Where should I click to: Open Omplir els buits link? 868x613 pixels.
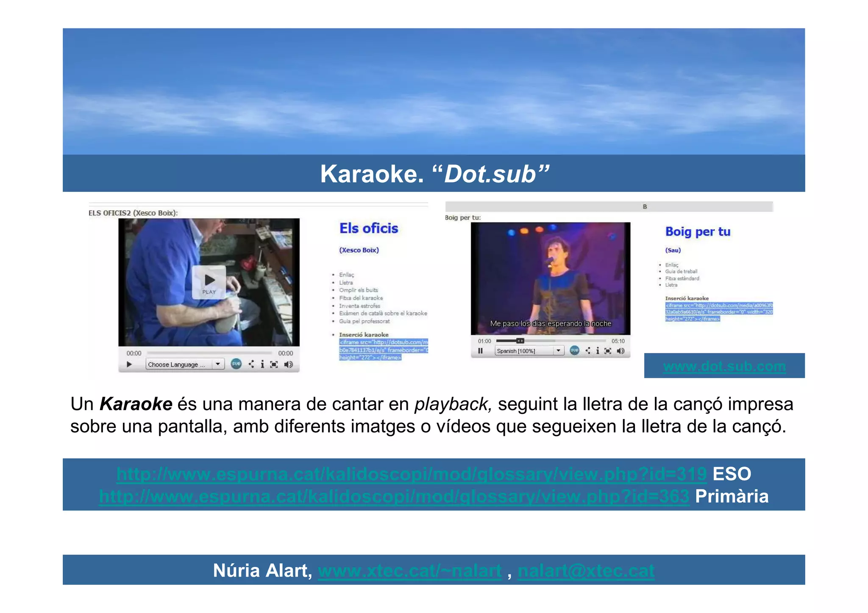click(x=358, y=290)
